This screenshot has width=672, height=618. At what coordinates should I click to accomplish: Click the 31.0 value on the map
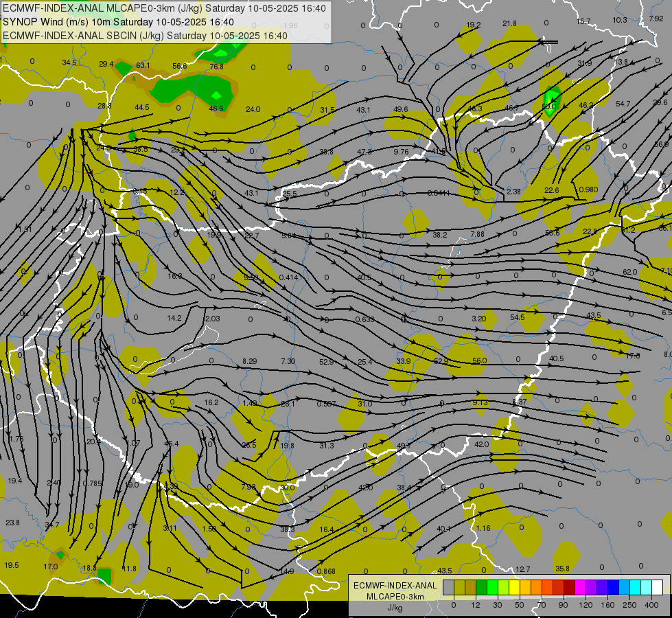[x=365, y=404]
